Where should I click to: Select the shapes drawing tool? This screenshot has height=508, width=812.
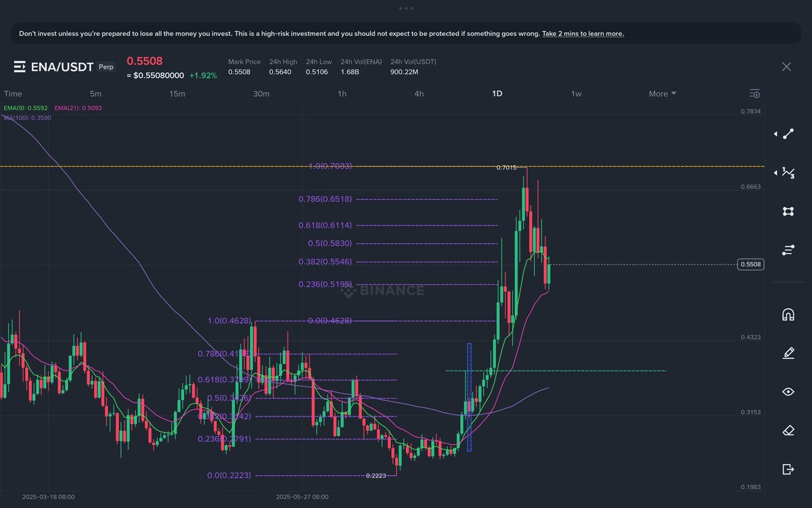[x=788, y=211]
